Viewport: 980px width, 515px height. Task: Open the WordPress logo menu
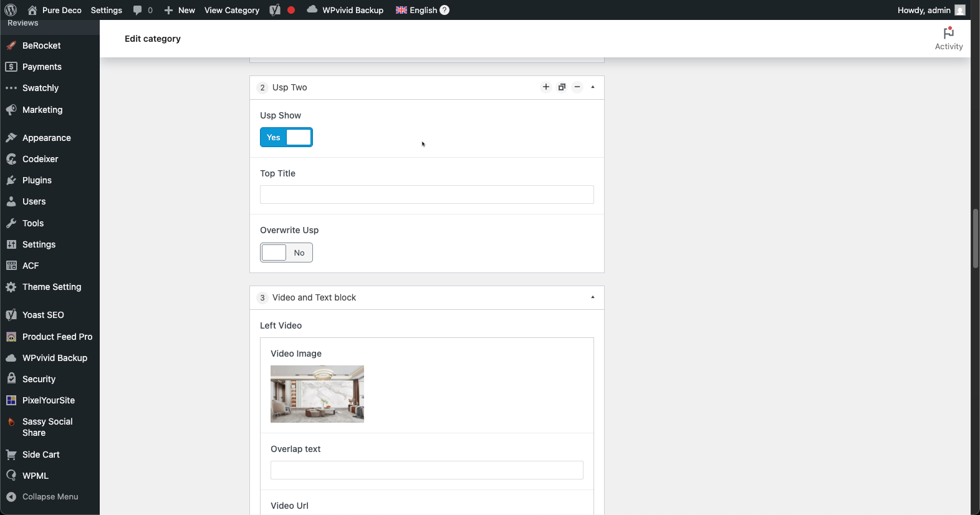[x=11, y=10]
